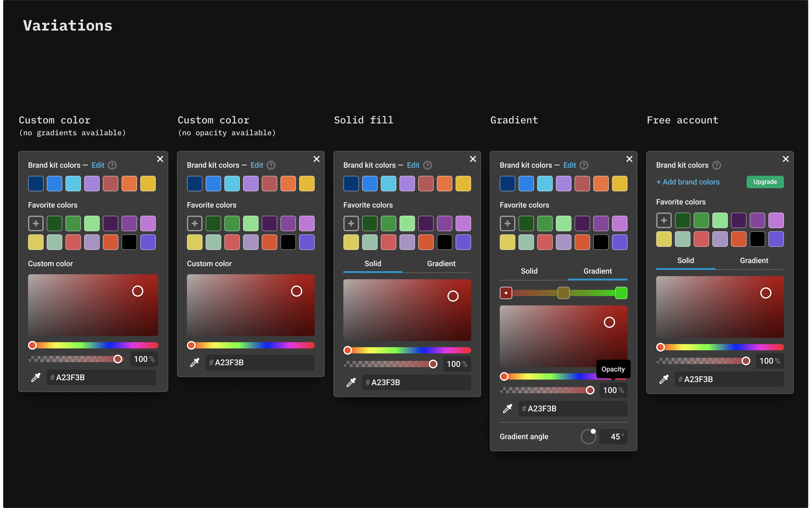Screen dimensions: 812x508
Task: Close the Free account panel
Action: click(x=786, y=159)
